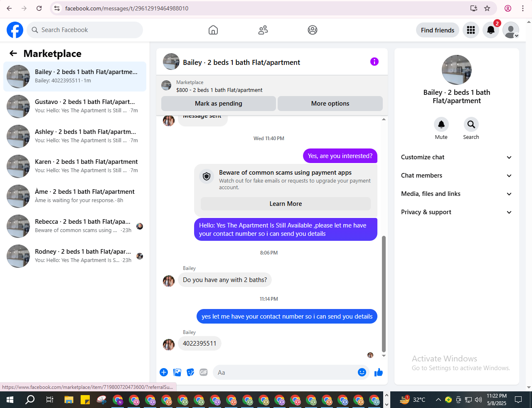The height and width of the screenshot is (408, 532).
Task: Open Ashley conversation in list
Action: pos(75,136)
